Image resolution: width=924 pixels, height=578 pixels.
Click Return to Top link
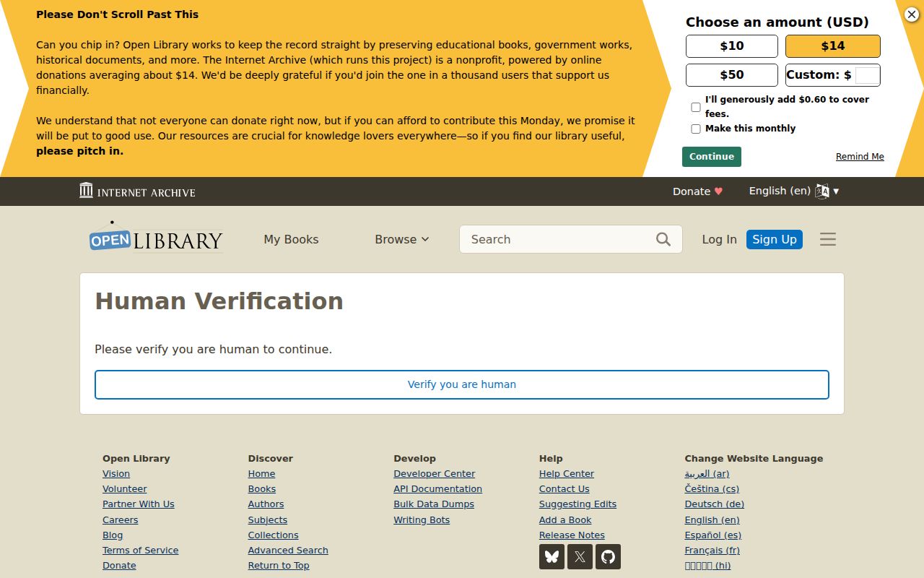(279, 566)
